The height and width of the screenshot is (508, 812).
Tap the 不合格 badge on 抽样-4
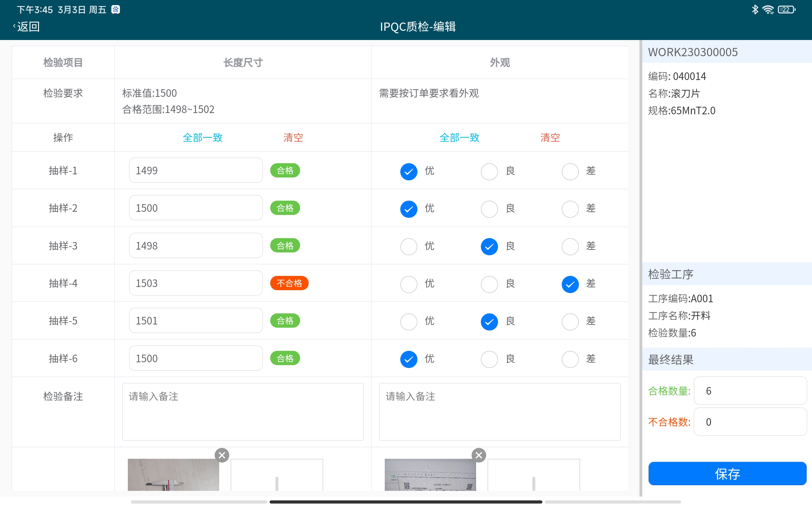289,283
